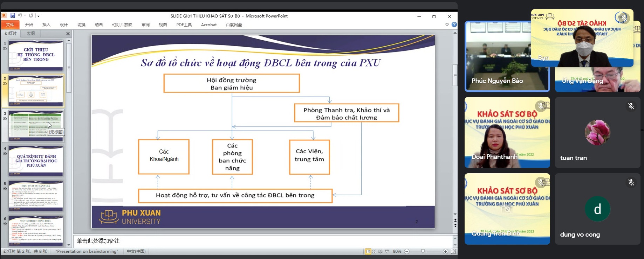The height and width of the screenshot is (259, 644).
Task: Open the Undo history dropdown arrow
Action: point(25,15)
